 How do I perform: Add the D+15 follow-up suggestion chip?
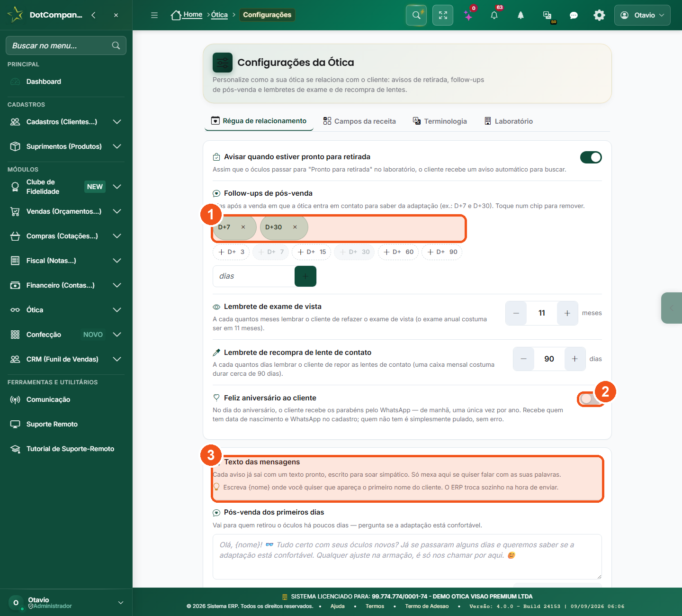pyautogui.click(x=312, y=252)
